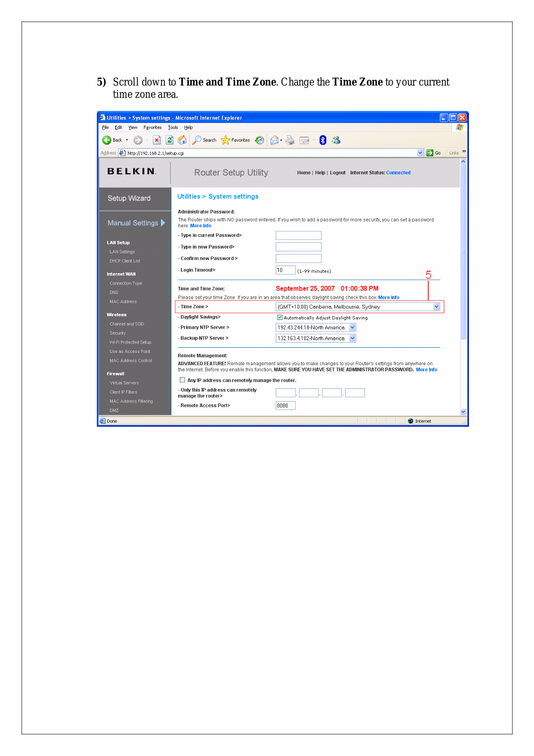This screenshot has height=756, width=534.
Task: Expand the Time Zone dropdown
Action: tap(436, 307)
